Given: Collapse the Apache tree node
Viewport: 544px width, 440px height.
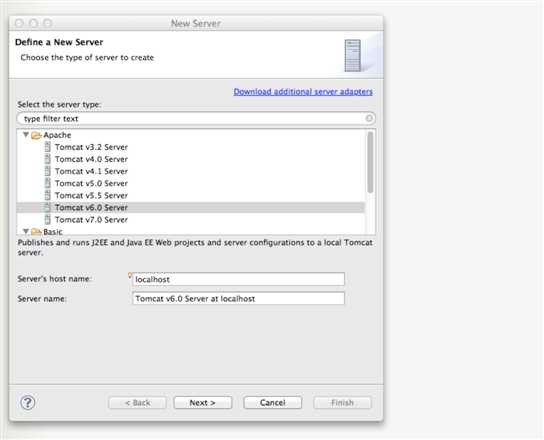Looking at the screenshot, I should [26, 135].
